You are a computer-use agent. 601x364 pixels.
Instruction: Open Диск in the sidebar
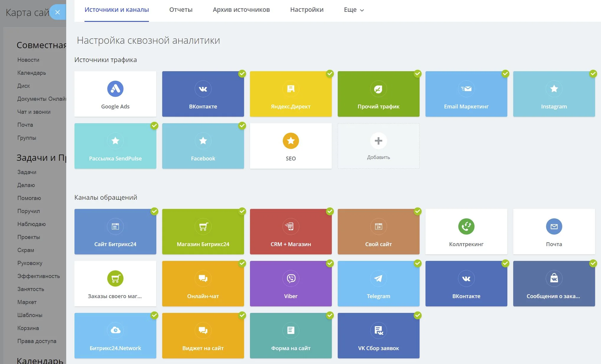click(24, 86)
